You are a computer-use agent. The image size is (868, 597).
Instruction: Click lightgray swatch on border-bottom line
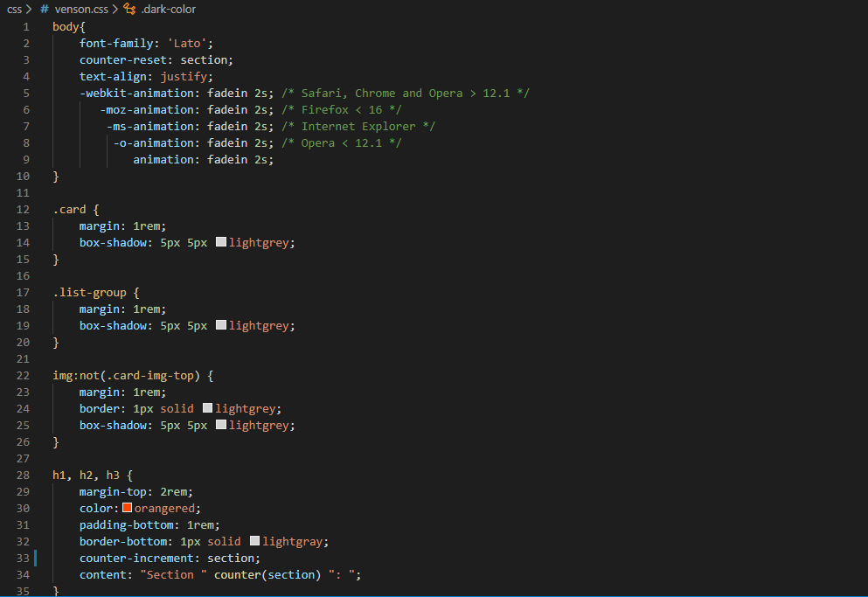click(254, 541)
